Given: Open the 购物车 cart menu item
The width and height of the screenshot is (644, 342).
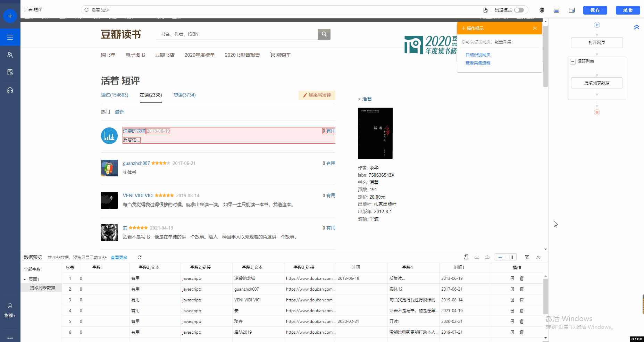Looking at the screenshot, I should [x=281, y=55].
